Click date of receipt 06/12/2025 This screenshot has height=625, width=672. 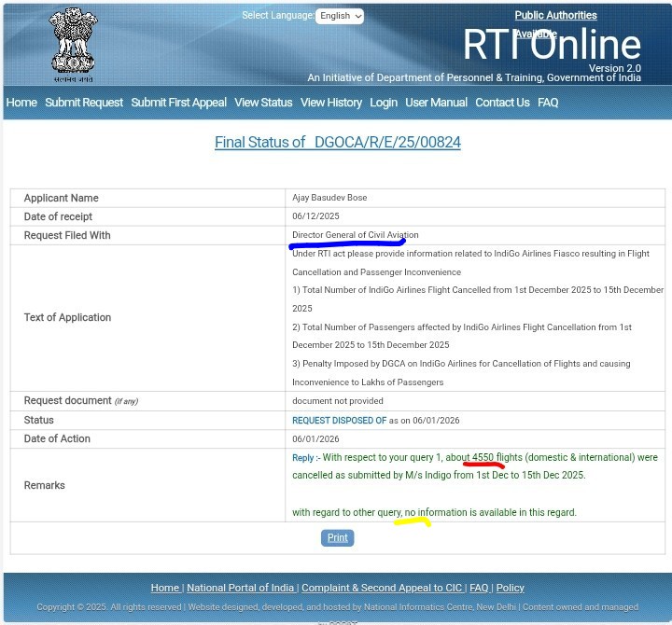(315, 216)
